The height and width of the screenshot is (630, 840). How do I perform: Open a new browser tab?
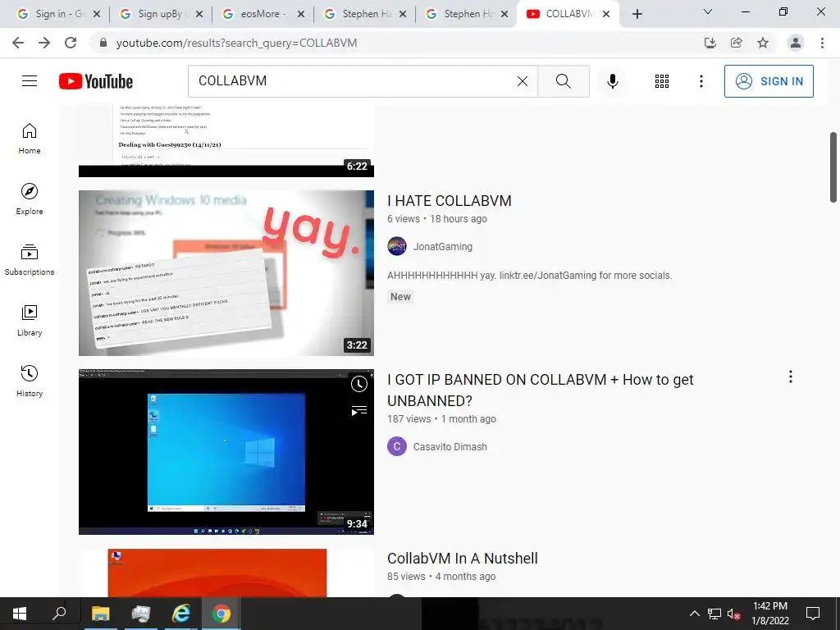(637, 14)
